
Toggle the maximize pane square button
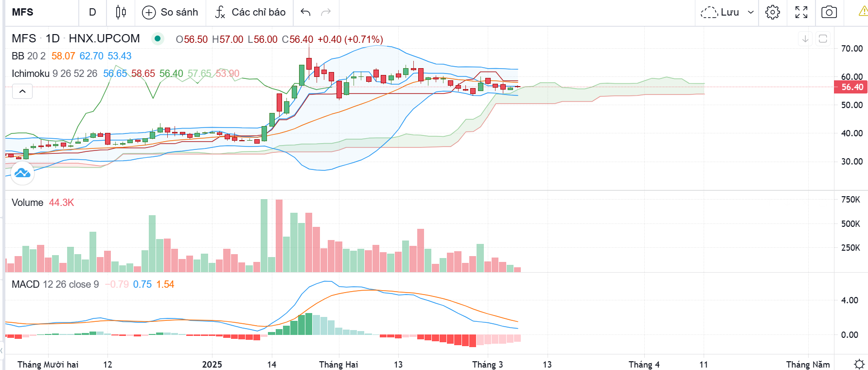(823, 38)
